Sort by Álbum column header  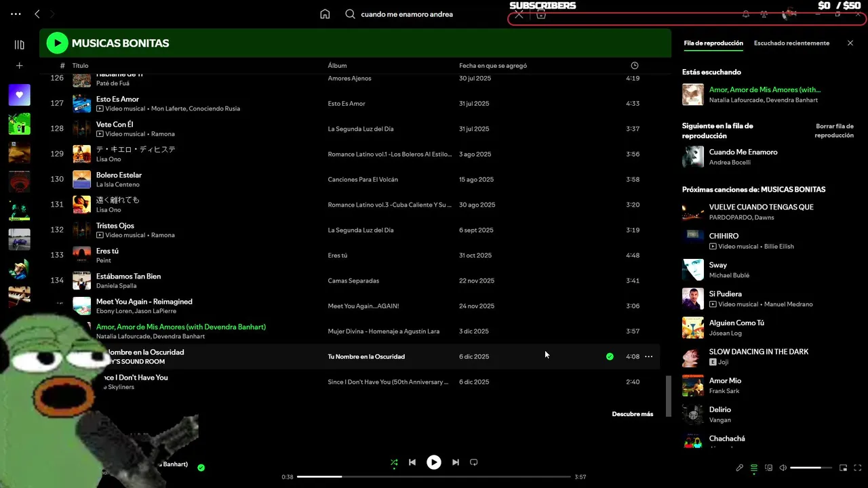(337, 66)
